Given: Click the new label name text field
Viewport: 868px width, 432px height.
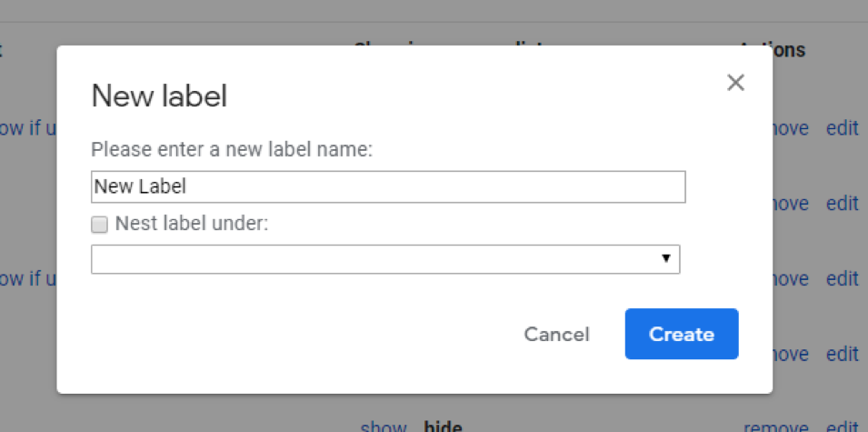Looking at the screenshot, I should click(388, 186).
